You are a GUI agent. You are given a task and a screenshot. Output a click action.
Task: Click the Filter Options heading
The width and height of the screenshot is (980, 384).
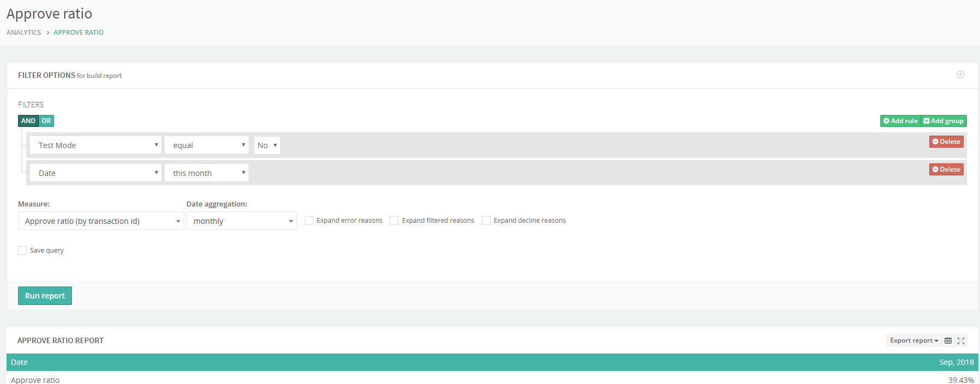point(46,75)
